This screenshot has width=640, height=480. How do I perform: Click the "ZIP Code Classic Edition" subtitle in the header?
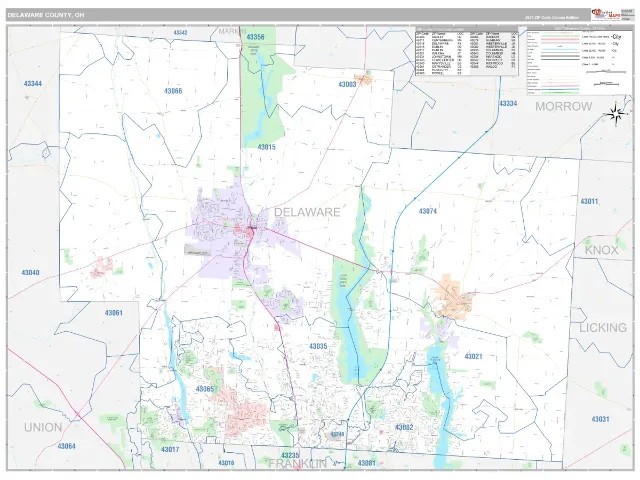[x=552, y=18]
